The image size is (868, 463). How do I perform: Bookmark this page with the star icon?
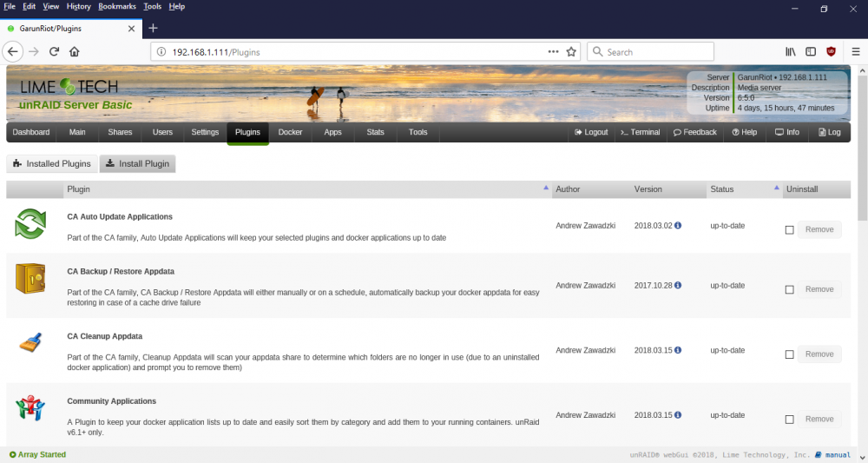click(571, 52)
